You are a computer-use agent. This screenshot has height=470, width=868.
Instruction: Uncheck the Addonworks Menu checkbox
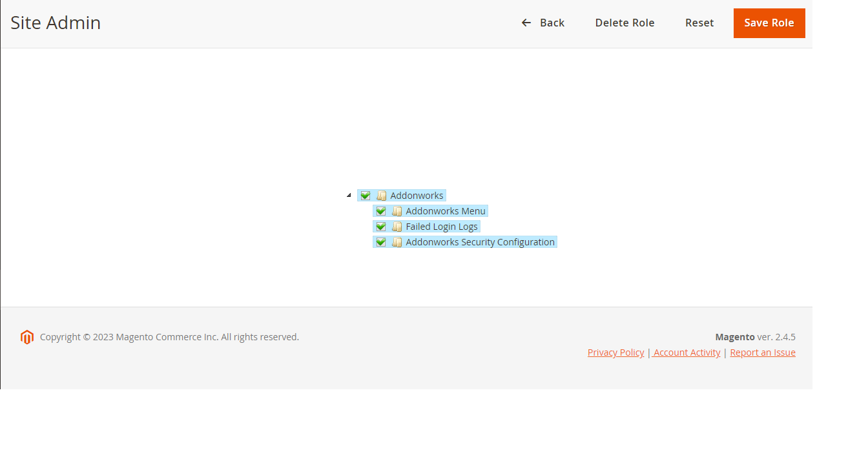381,211
